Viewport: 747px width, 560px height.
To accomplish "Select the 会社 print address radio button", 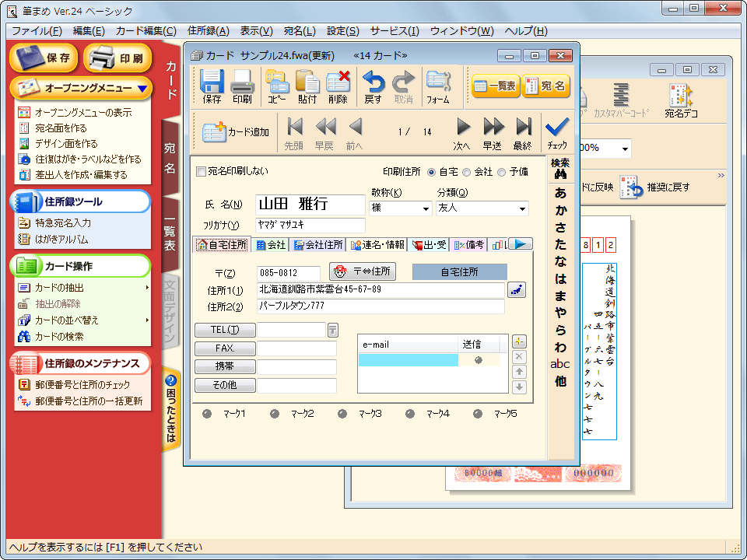I will coord(466,173).
